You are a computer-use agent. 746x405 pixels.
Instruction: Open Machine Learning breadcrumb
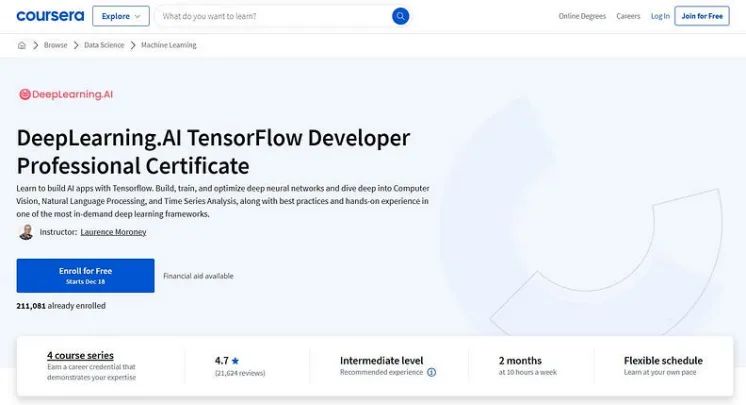[168, 45]
